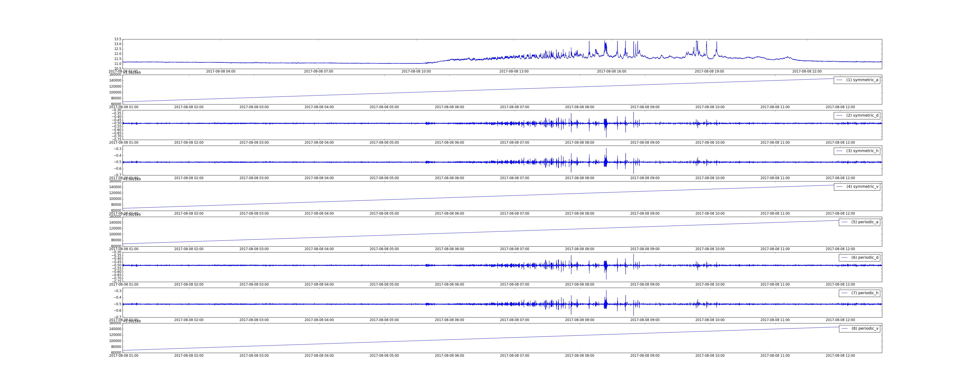Viewport: 980px width, 392px height.
Task: Select the (4) symmetric_v legend box
Action: (x=857, y=186)
